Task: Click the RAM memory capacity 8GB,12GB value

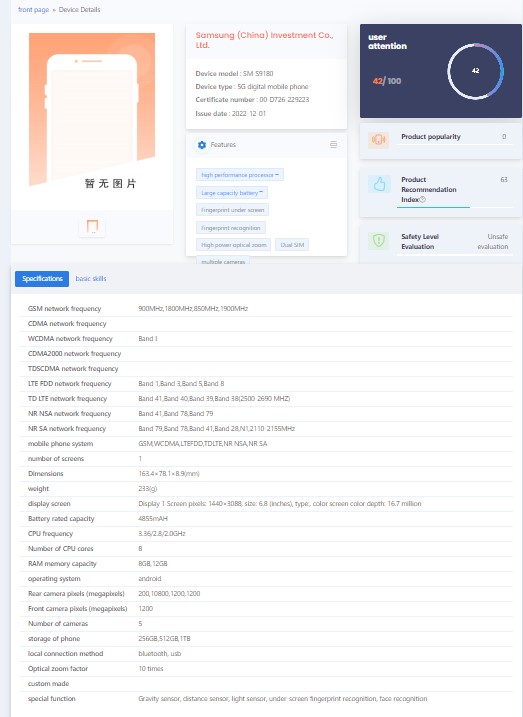Action: (x=153, y=564)
